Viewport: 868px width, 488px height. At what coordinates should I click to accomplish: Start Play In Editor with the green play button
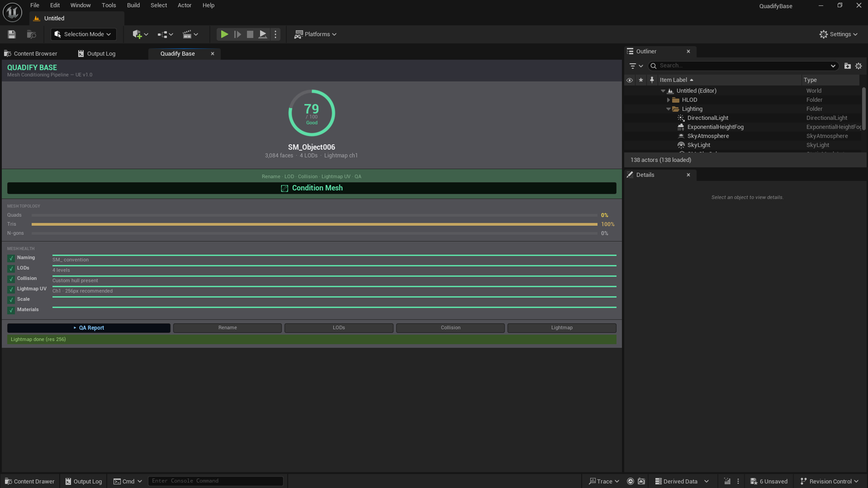click(x=224, y=34)
